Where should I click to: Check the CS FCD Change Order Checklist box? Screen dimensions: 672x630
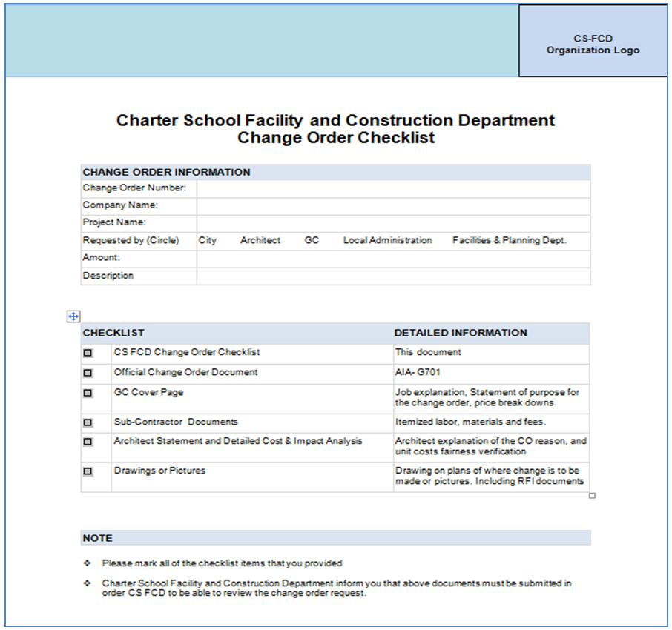point(88,354)
